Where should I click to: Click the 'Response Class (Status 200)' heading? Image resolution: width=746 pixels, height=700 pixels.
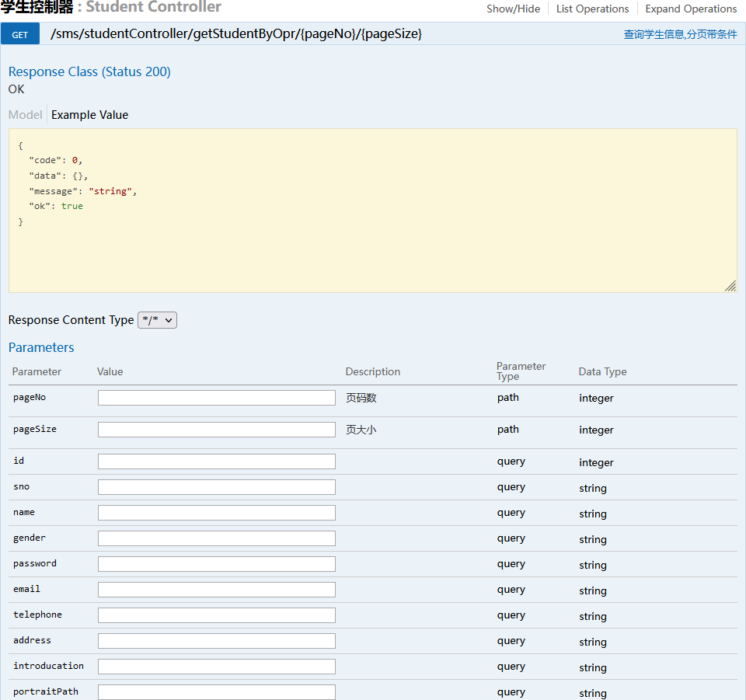coord(89,71)
